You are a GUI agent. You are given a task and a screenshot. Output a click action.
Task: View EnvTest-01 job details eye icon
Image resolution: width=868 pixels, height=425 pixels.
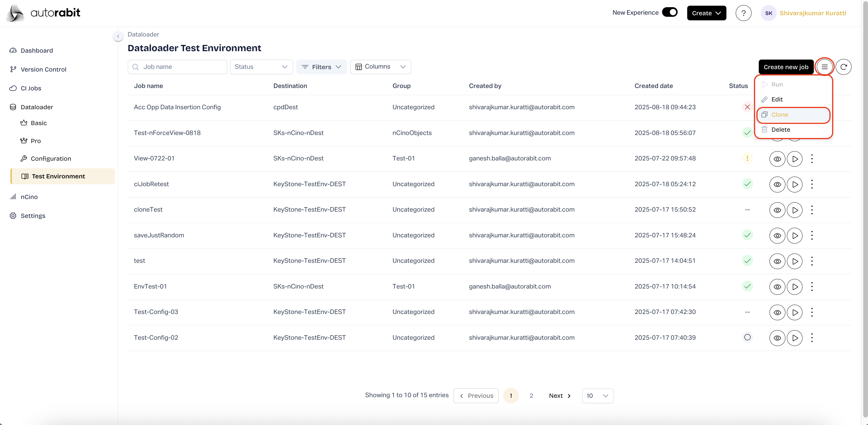(777, 287)
